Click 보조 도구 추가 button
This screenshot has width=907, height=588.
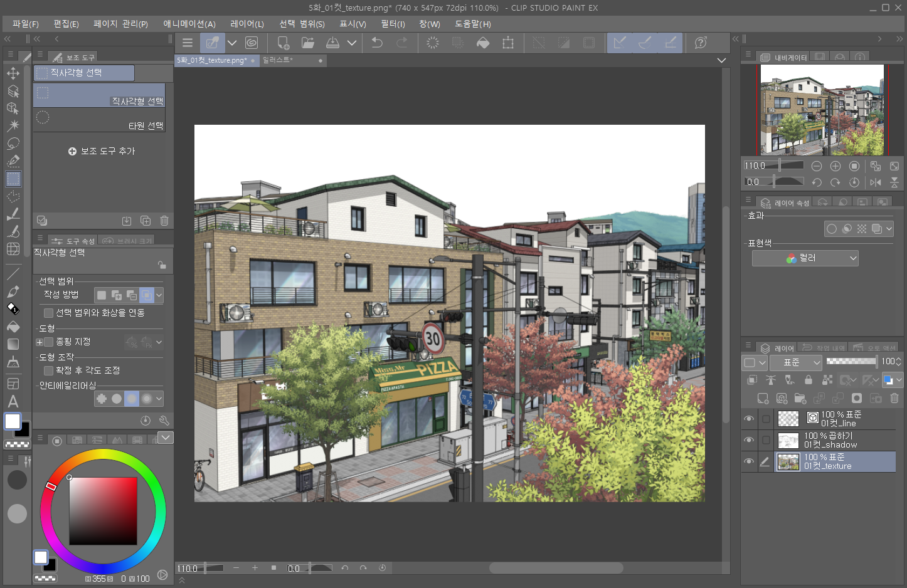pos(102,151)
